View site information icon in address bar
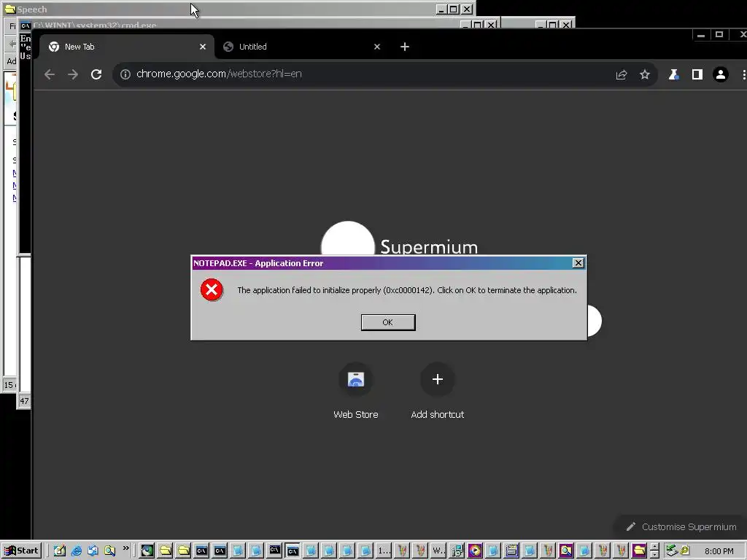 [125, 74]
